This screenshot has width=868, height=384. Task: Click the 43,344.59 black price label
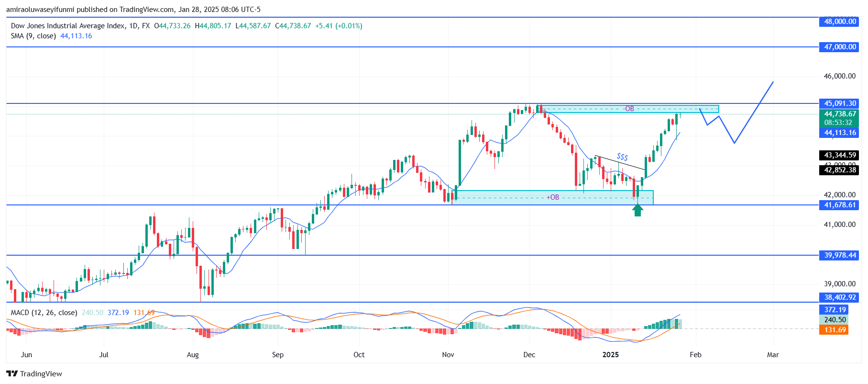coord(839,155)
